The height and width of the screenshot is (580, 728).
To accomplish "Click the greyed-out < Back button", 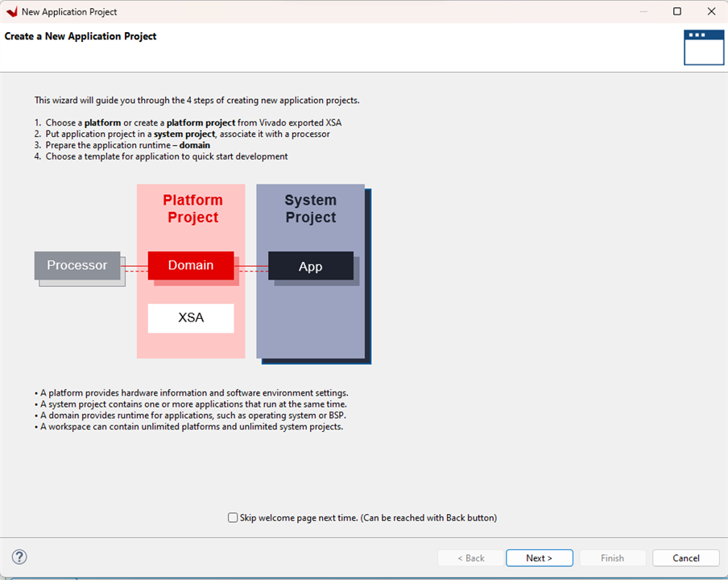I will coord(471,557).
